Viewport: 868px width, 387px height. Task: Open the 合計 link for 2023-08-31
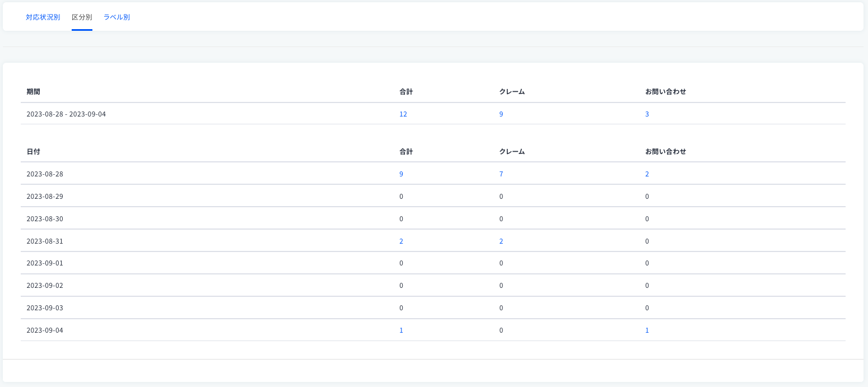tap(401, 241)
